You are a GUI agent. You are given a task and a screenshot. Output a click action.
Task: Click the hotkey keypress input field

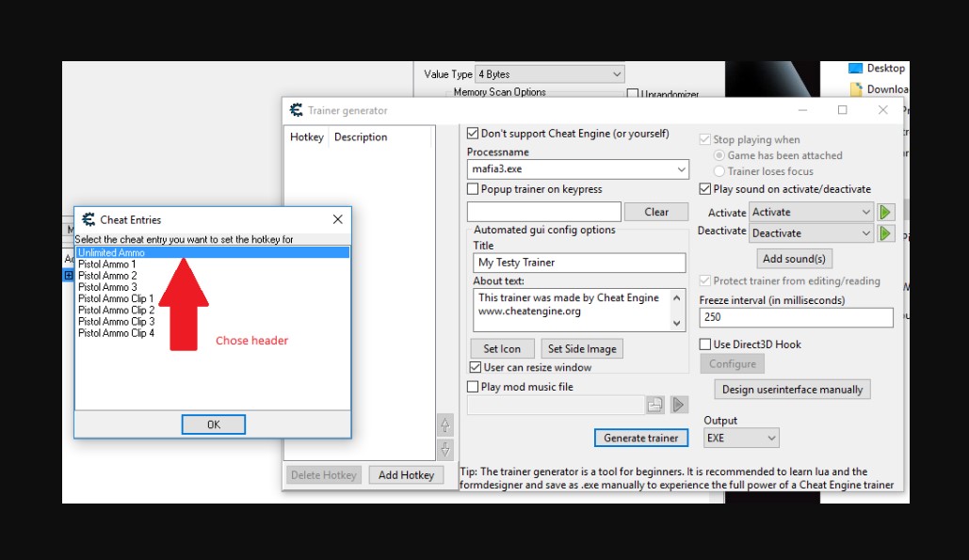pyautogui.click(x=544, y=212)
